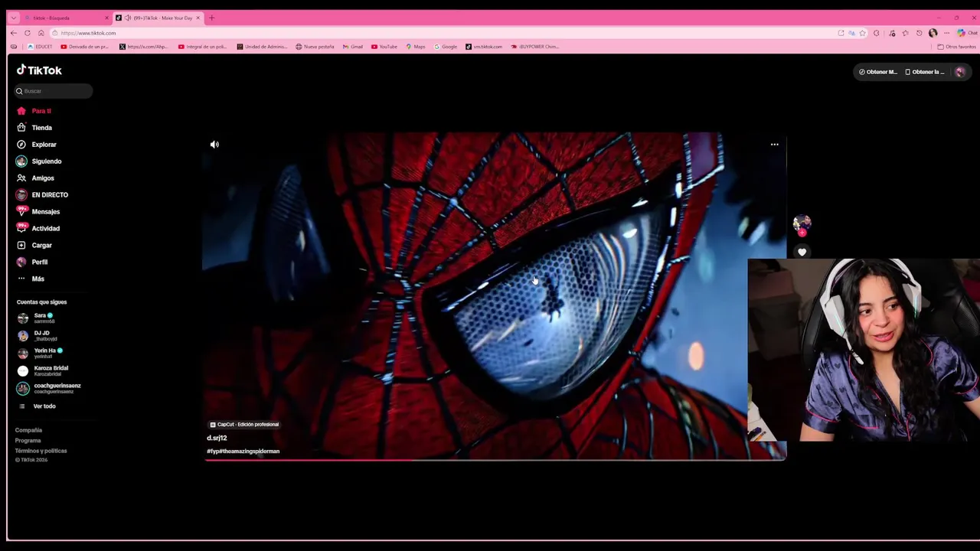Screen dimensions: 980x551
Task: Open the #theamazingspiderman hashtag
Action: pos(250,452)
